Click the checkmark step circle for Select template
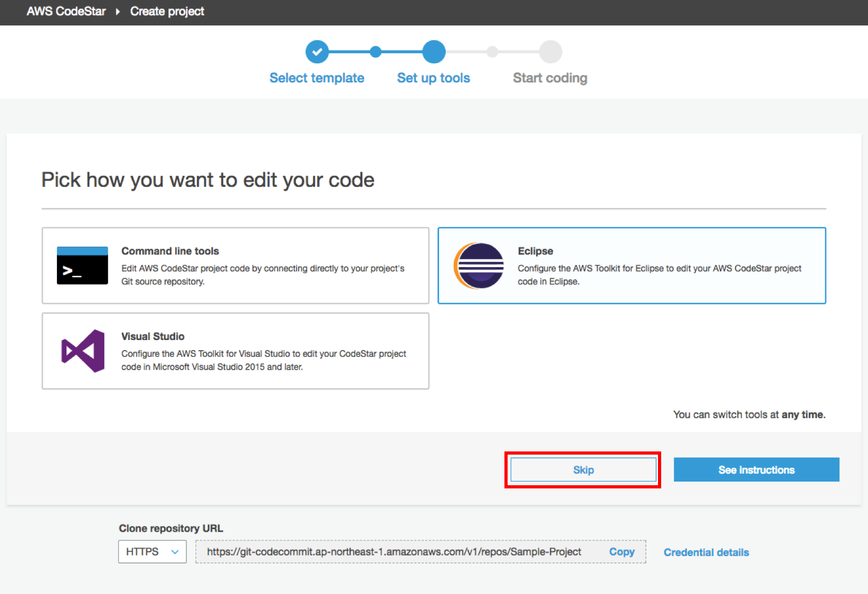This screenshot has width=868, height=594. point(317,52)
